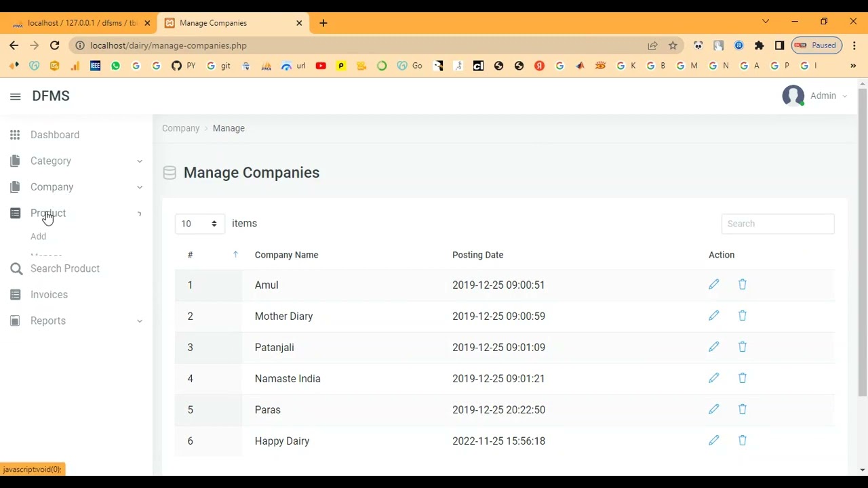The height and width of the screenshot is (488, 868).
Task: Sort by Posting Date column header
Action: click(x=477, y=255)
